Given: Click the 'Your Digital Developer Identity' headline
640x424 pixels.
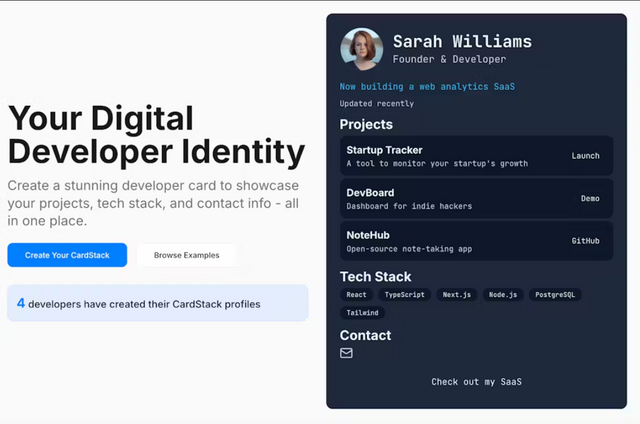Looking at the screenshot, I should [156, 135].
